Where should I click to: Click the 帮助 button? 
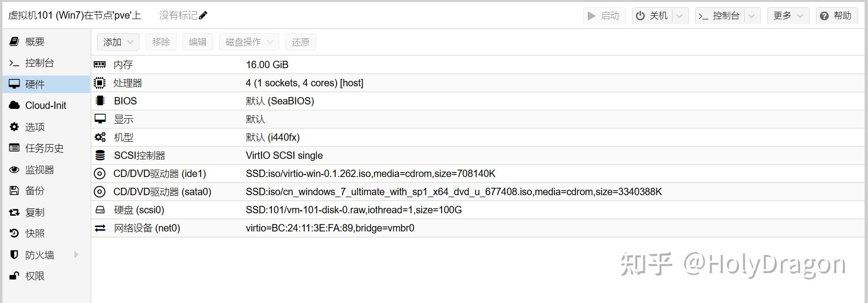pyautogui.click(x=837, y=16)
